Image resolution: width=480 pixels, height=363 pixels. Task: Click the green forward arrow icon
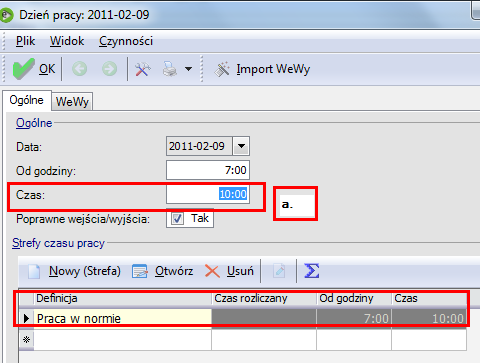[109, 69]
